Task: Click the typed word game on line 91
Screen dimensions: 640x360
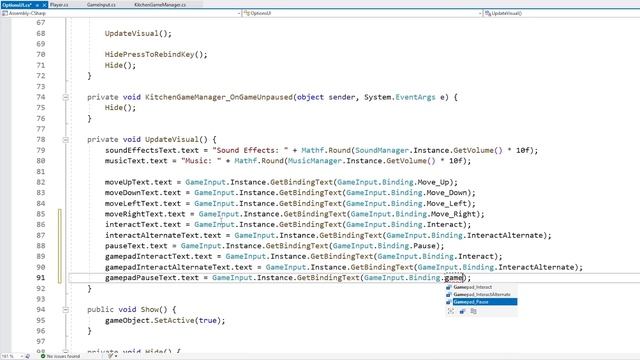Action: point(453,278)
